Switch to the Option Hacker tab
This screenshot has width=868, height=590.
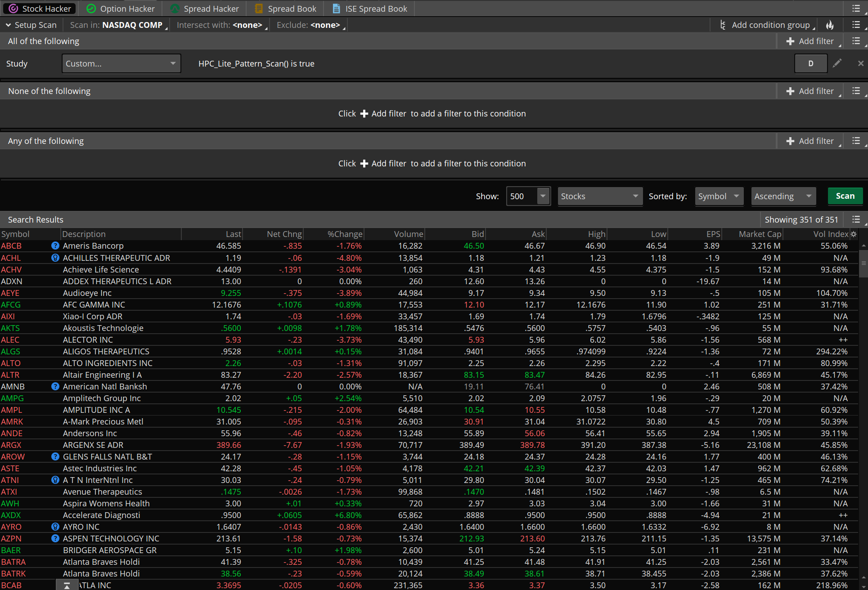pos(121,9)
